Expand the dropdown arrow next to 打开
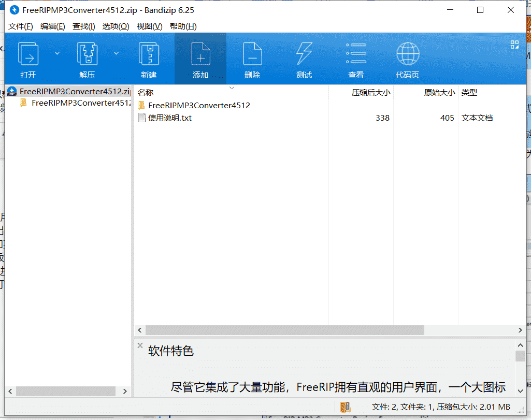Viewport: 531px width, 420px height. (57, 53)
